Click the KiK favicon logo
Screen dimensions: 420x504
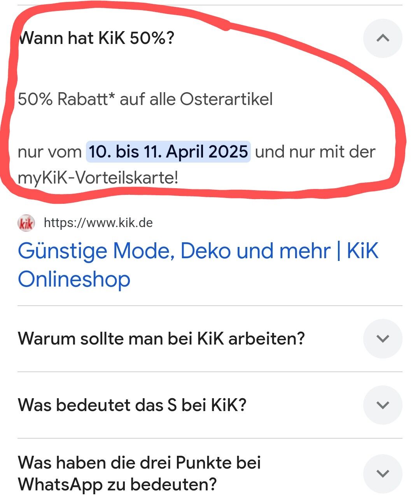tap(26, 223)
